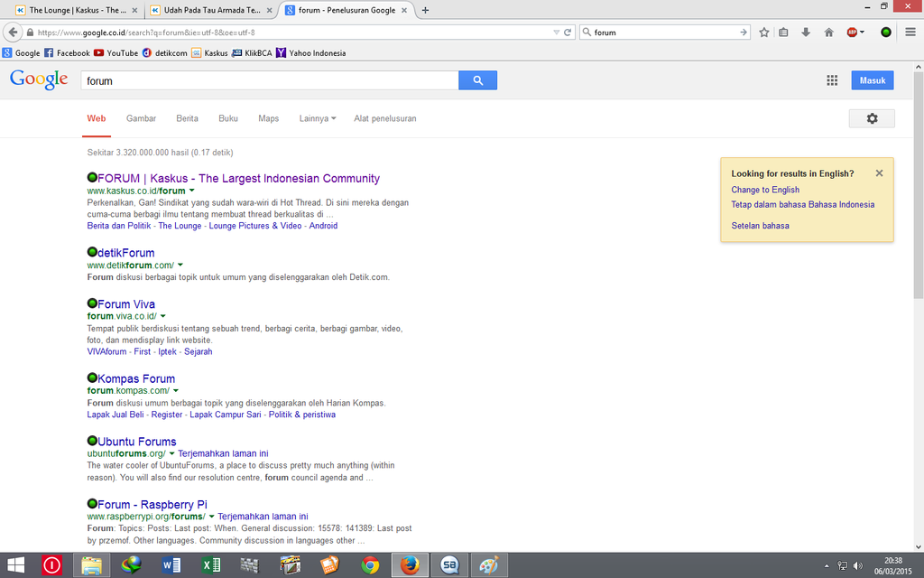This screenshot has width=924, height=578.
Task: Open the search settings gear icon
Action: [x=872, y=118]
